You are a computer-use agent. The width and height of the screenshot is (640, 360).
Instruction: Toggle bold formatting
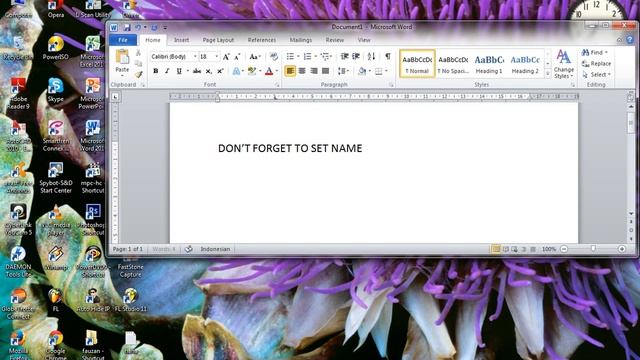pos(156,71)
